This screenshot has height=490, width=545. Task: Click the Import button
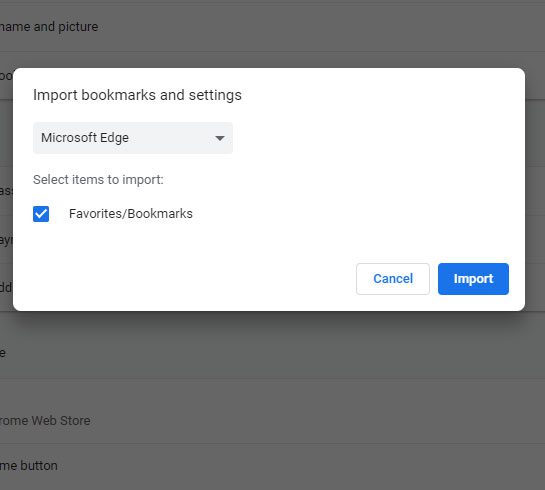click(473, 279)
